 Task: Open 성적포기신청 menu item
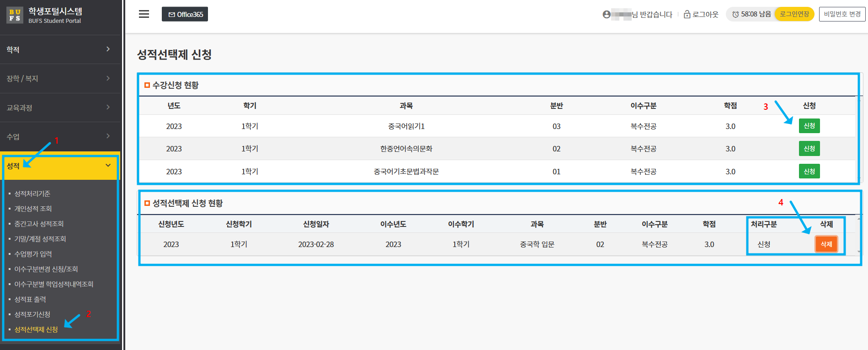(32, 314)
